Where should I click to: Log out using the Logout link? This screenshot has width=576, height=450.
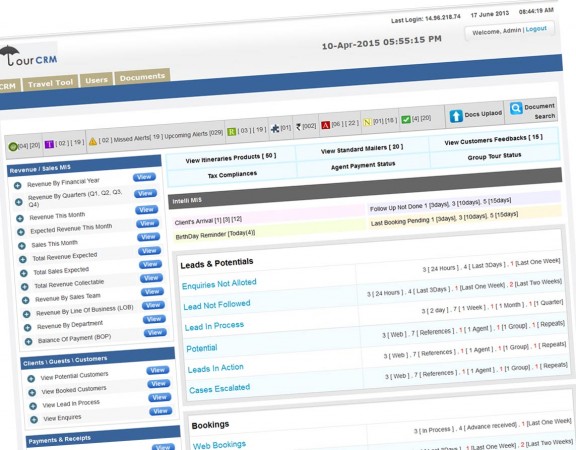pos(536,29)
